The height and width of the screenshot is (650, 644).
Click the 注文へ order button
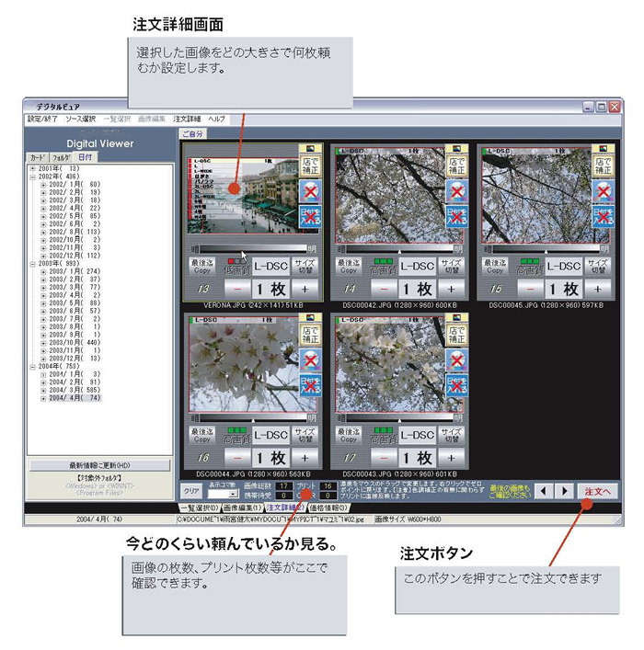click(x=597, y=492)
